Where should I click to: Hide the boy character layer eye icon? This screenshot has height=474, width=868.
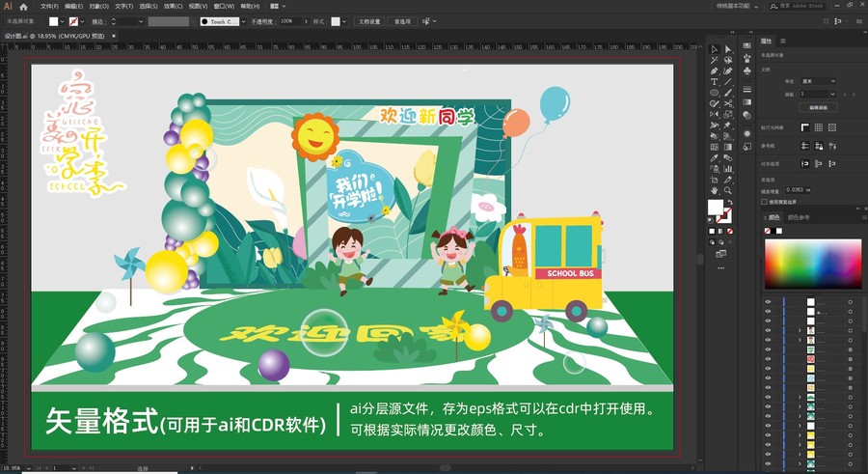[768, 330]
